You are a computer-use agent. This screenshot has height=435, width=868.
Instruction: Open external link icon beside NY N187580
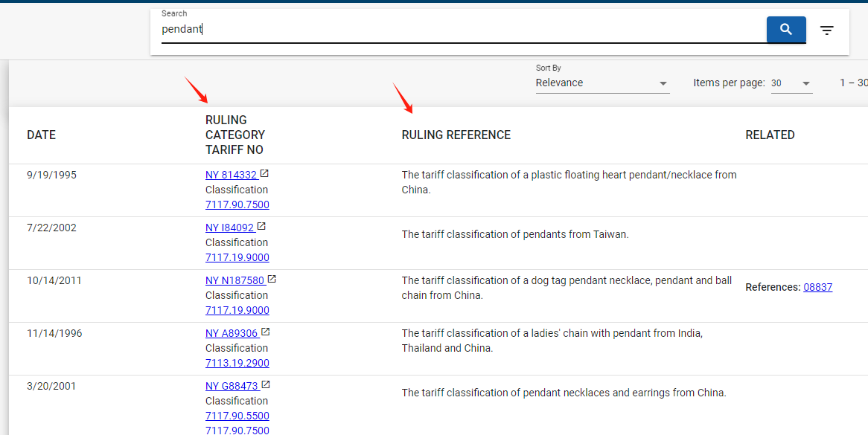[272, 279]
